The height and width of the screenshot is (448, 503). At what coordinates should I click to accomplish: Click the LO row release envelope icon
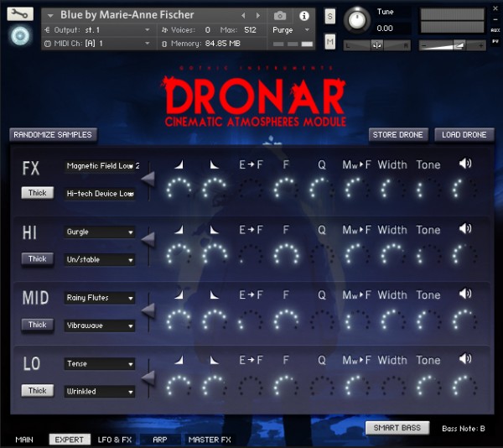point(214,360)
